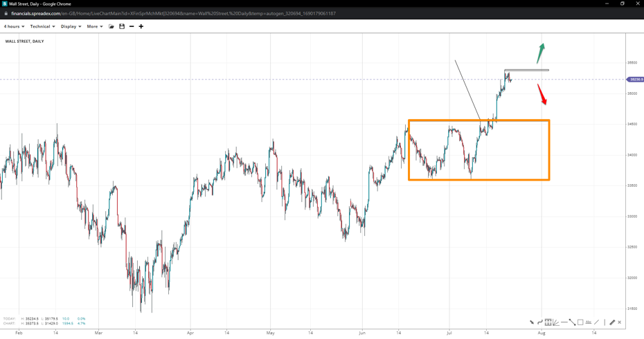Viewport: 644px width, 339px height.
Task: Select the horizontal line tool
Action: (x=564, y=322)
